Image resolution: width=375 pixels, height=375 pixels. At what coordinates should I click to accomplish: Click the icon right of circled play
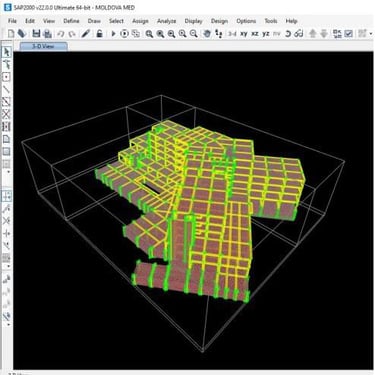[136, 34]
